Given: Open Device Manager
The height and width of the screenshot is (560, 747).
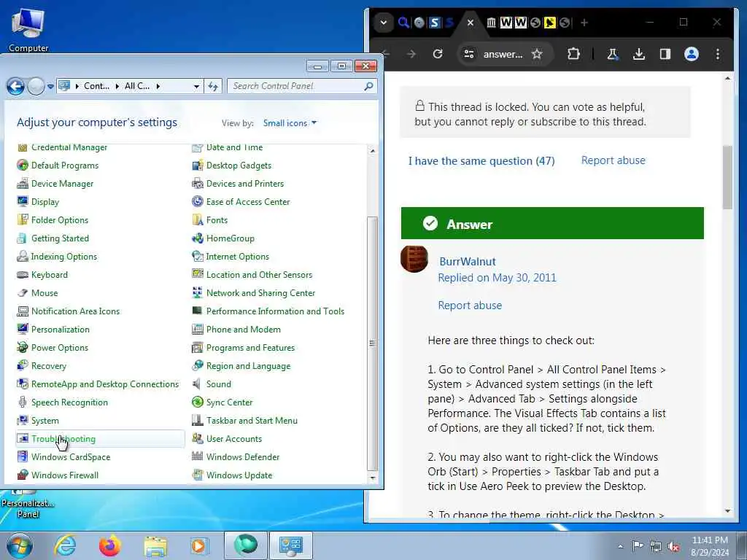Looking at the screenshot, I should (x=62, y=183).
